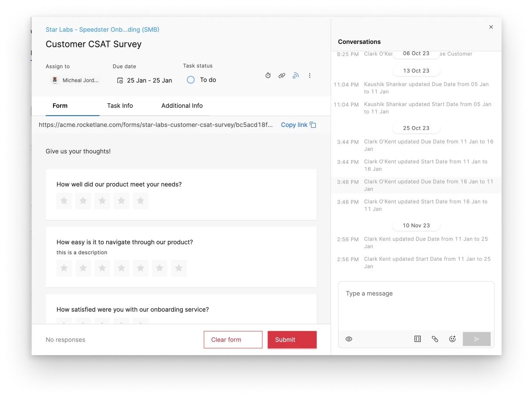Image resolution: width=532 pixels, height=399 pixels.
Task: Switch to the Task Info tab
Action: click(120, 106)
